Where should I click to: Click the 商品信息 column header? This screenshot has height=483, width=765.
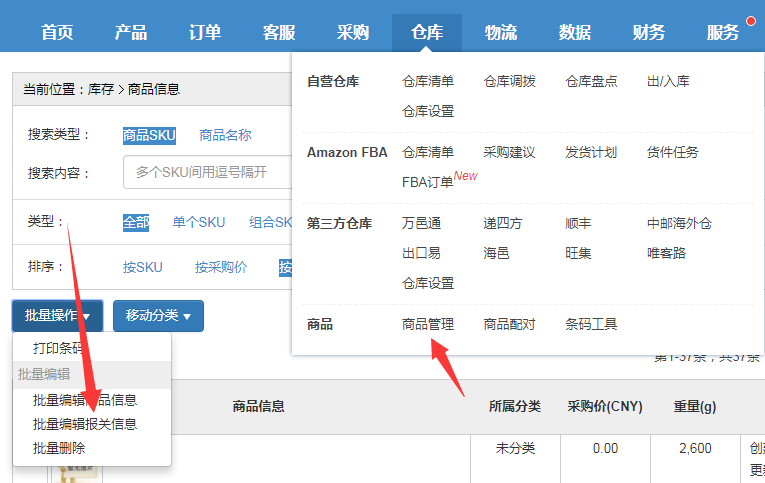coord(258,406)
